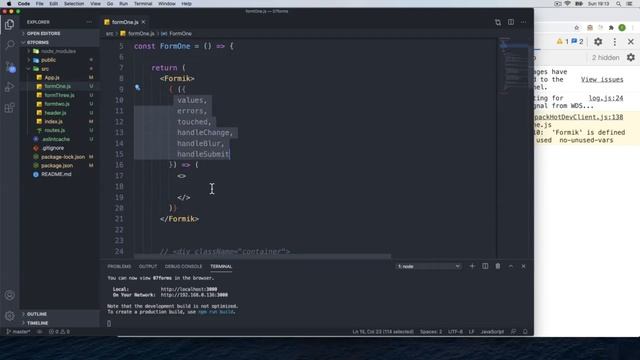The width and height of the screenshot is (640, 360).
Task: Open README.md in the explorer
Action: pos(56,174)
